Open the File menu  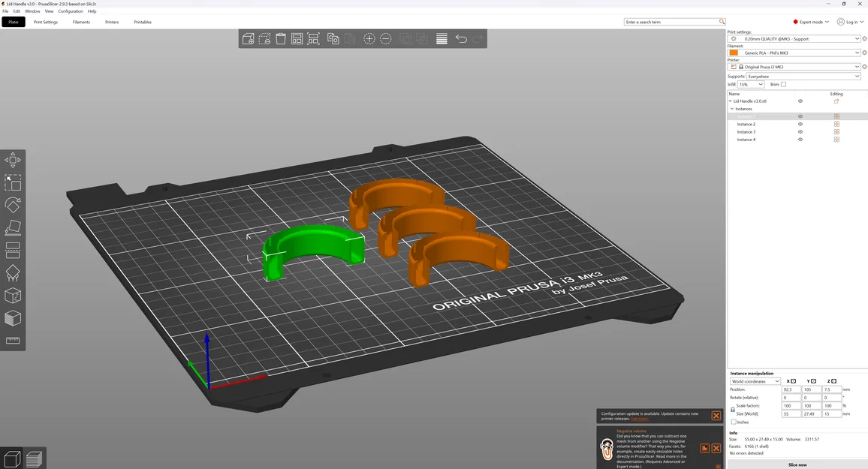pyautogui.click(x=5, y=11)
